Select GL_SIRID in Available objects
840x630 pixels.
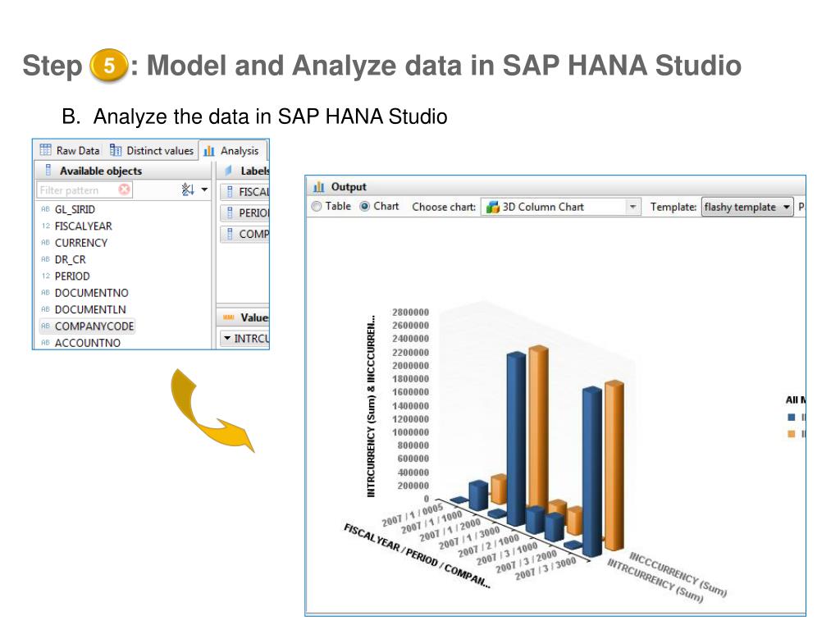(x=75, y=209)
